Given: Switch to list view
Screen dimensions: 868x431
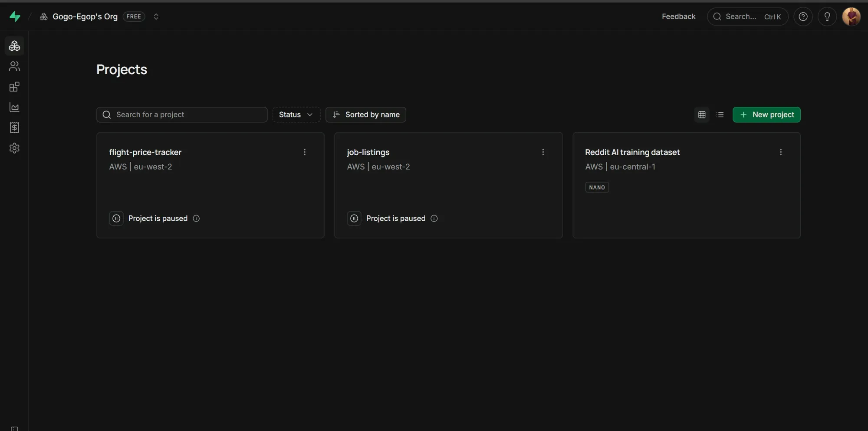Looking at the screenshot, I should (720, 114).
